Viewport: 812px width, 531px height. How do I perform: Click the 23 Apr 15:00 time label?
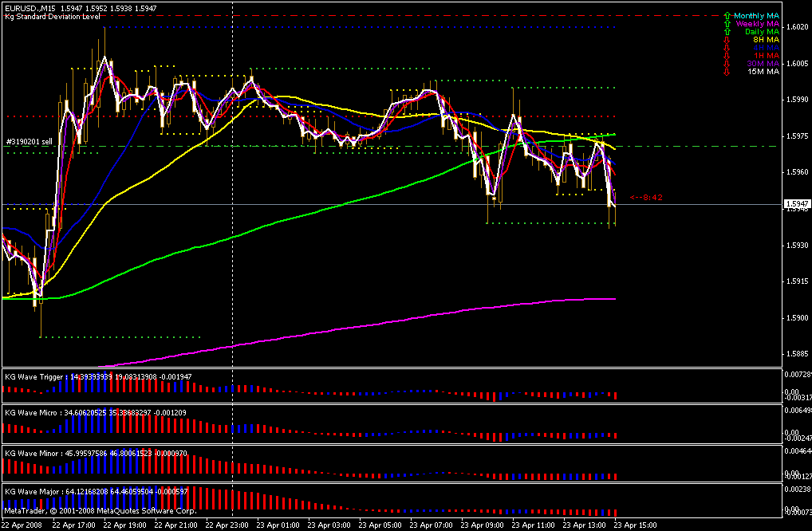(636, 525)
